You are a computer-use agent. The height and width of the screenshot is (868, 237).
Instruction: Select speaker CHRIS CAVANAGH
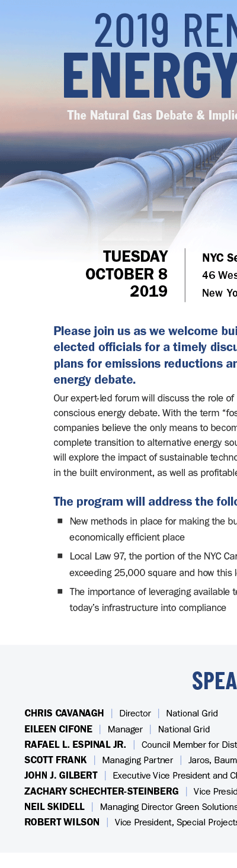pos(64,713)
